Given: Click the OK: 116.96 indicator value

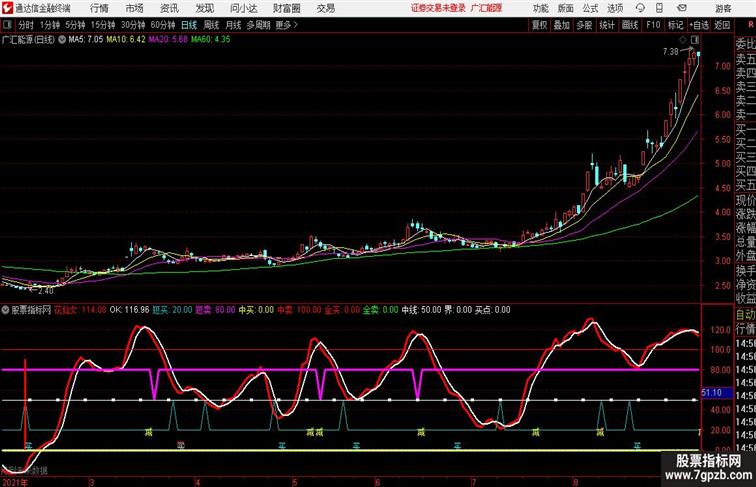Looking at the screenshot, I should (129, 310).
